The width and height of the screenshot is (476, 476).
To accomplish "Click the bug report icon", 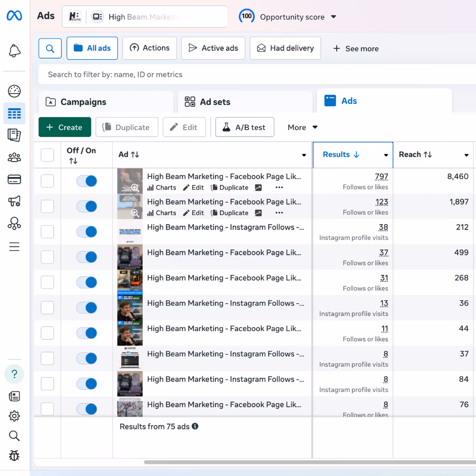I will pyautogui.click(x=14, y=456).
